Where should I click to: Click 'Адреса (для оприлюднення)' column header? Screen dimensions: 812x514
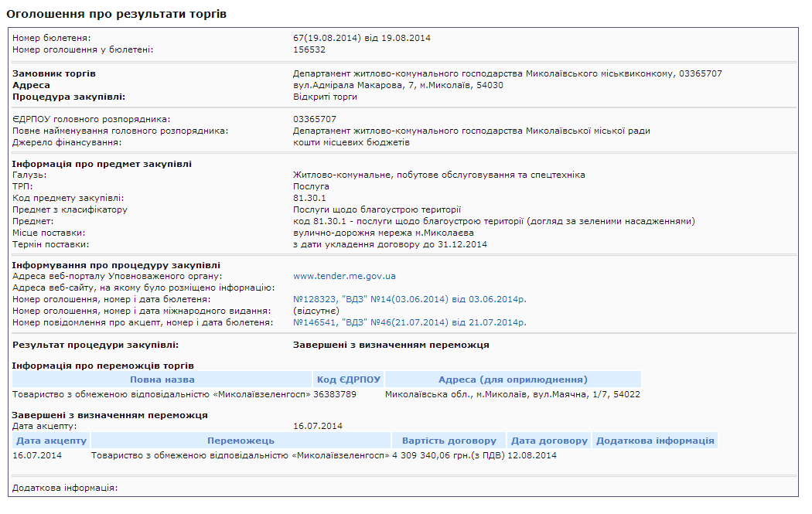coord(513,380)
